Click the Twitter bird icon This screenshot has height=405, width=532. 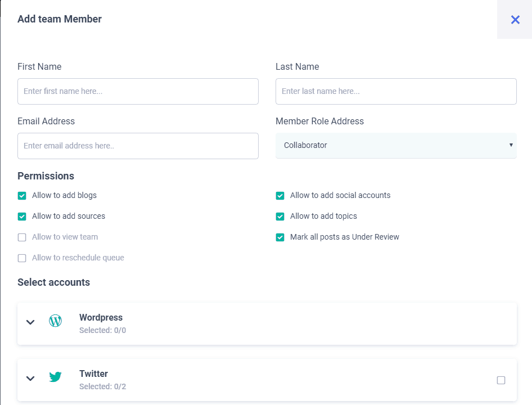tap(55, 377)
